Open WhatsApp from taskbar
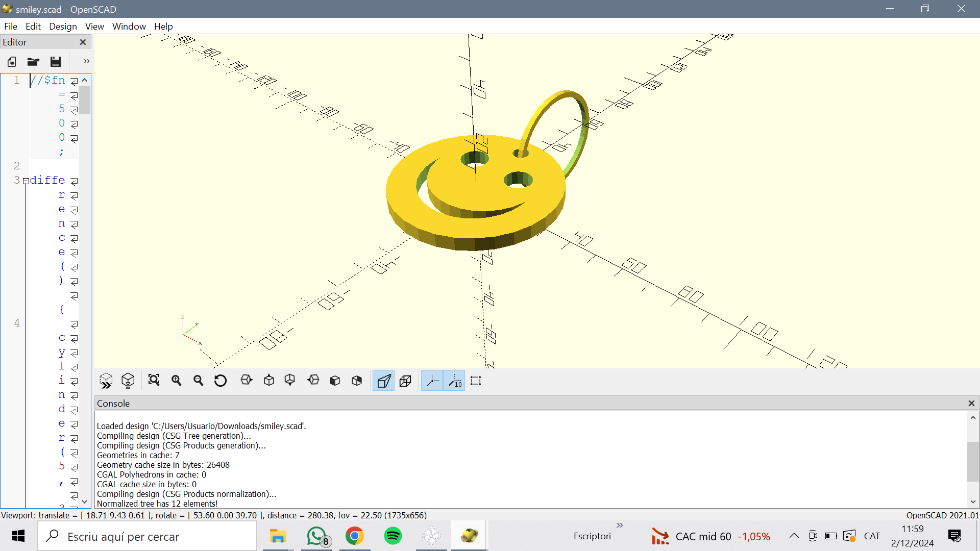The image size is (980, 551). click(317, 536)
